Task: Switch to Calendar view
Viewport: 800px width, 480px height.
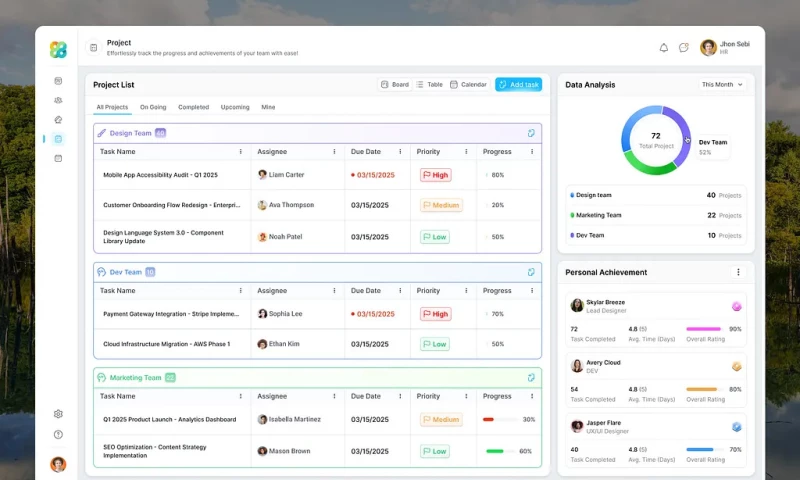Action: click(x=468, y=85)
